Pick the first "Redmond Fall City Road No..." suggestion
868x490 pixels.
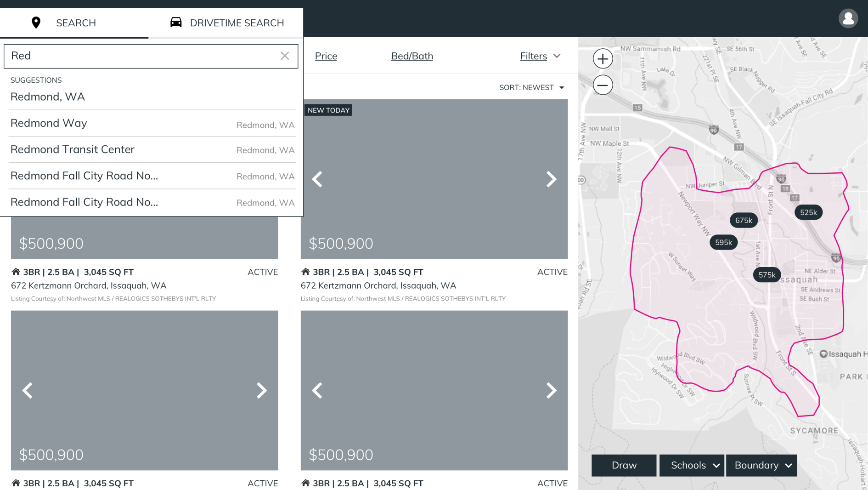pos(152,176)
